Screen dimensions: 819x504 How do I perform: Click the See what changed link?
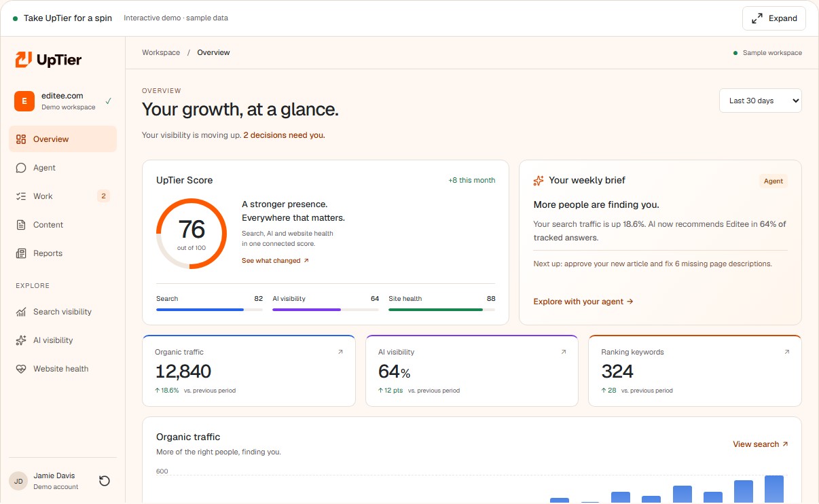(275, 261)
